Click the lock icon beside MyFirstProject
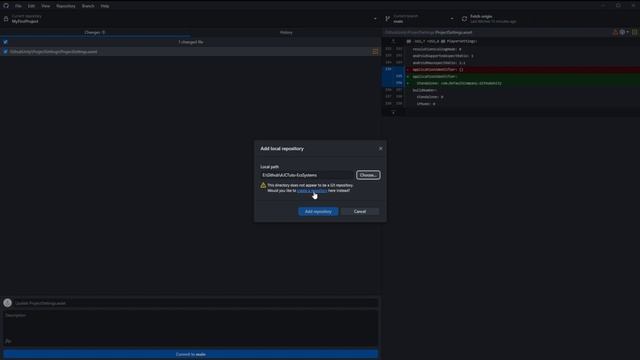The width and height of the screenshot is (640, 360). click(x=6, y=19)
